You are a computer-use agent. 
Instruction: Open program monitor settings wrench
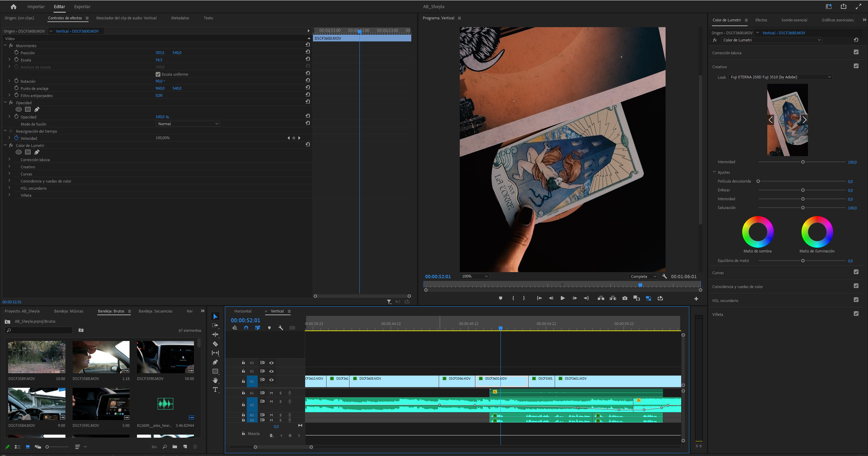[665, 276]
